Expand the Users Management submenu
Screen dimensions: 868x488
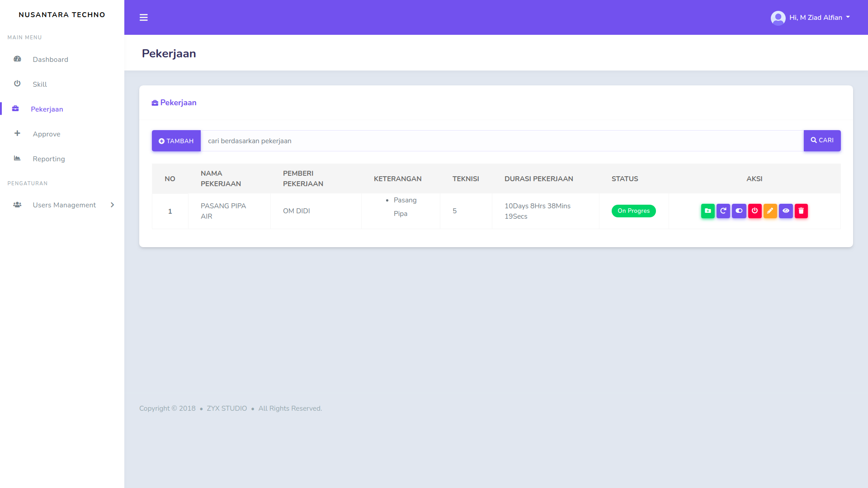pos(62,205)
